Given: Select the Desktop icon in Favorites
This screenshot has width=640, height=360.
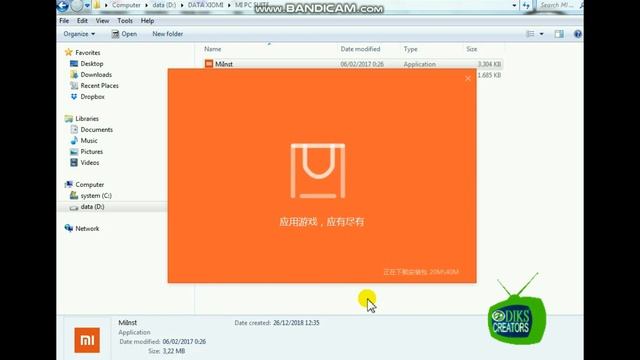Looking at the screenshot, I should [x=74, y=64].
